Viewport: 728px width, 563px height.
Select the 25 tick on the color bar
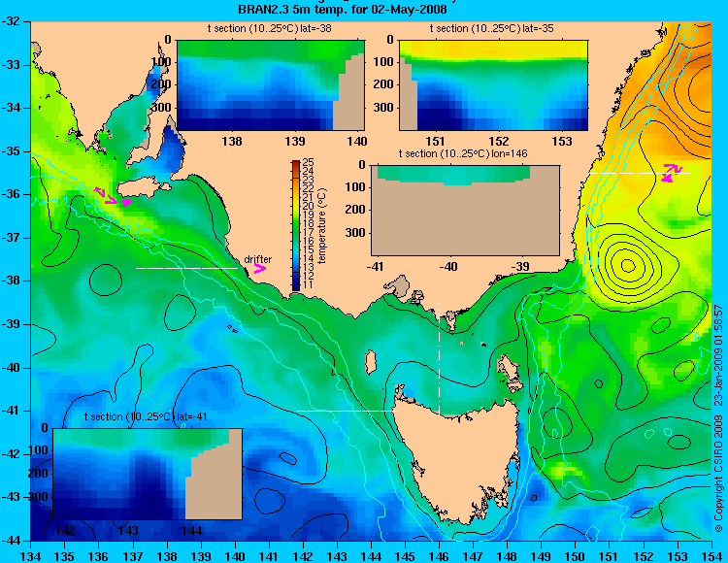(309, 162)
